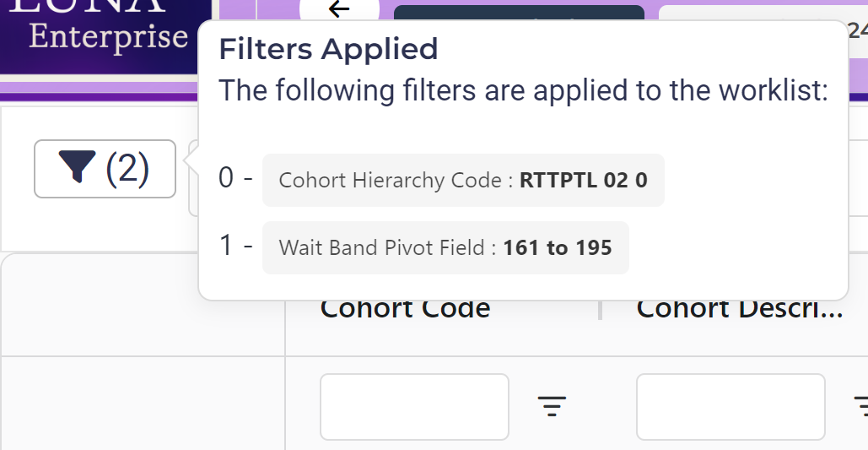Click the dark tab beside the back arrow
868x450 pixels.
pyautogui.click(x=519, y=13)
